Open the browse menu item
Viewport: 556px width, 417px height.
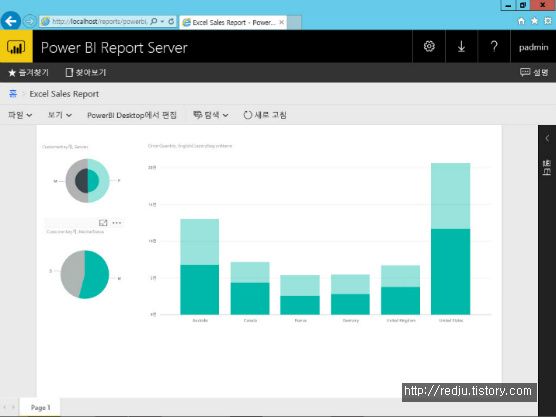pyautogui.click(x=86, y=73)
